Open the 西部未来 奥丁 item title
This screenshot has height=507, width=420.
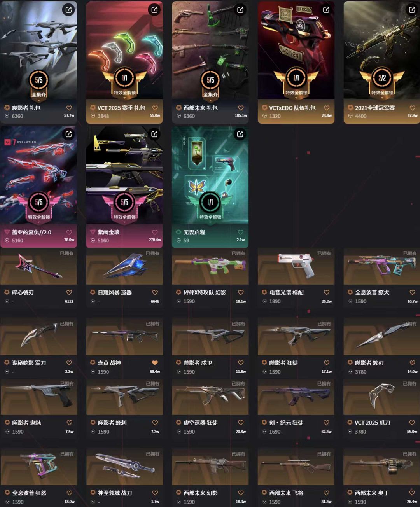[x=371, y=493]
